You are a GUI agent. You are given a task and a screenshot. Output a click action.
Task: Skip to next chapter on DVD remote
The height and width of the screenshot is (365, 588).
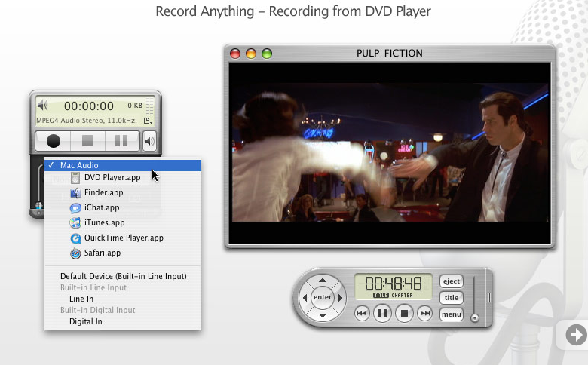pos(425,313)
